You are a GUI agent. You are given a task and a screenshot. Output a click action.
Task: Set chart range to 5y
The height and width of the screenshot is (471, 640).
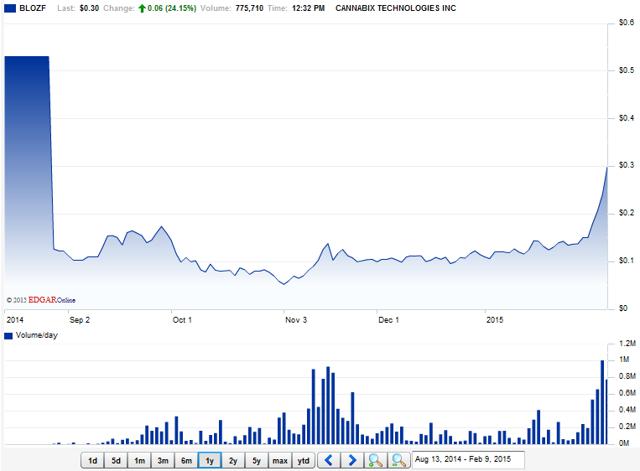coord(256,460)
